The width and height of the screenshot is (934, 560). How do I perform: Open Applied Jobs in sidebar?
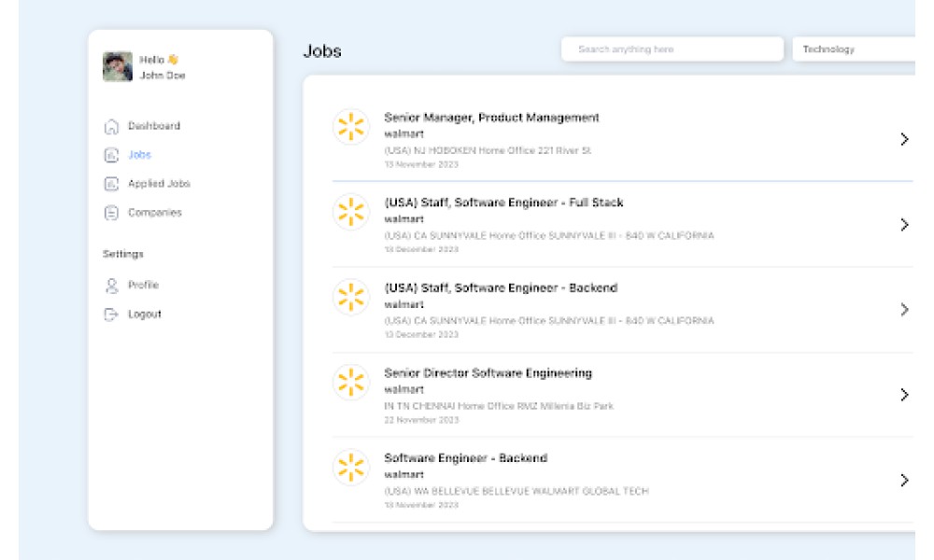coord(159,184)
